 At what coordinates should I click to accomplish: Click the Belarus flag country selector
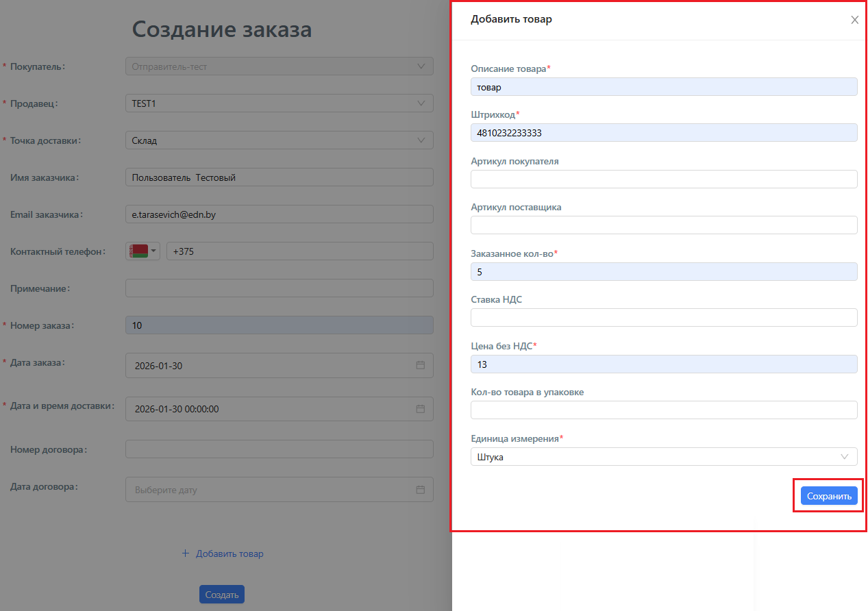click(142, 251)
